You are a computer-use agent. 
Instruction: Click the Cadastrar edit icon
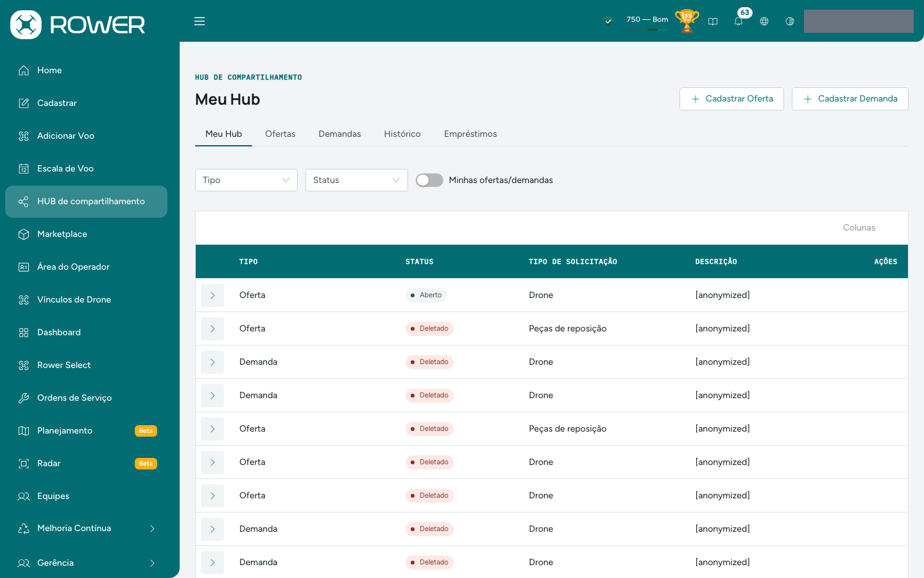(x=24, y=103)
